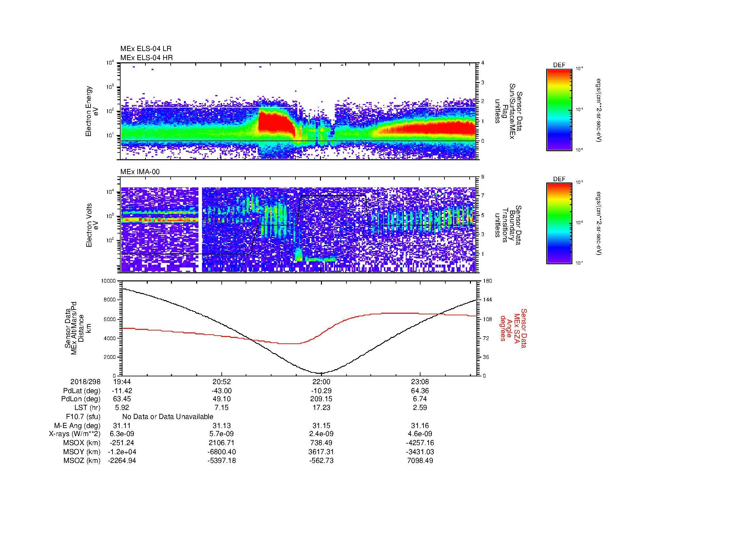Click the red 'MEx SZA Angle degrees' axis label
The height and width of the screenshot is (534, 756).
pyautogui.click(x=513, y=328)
